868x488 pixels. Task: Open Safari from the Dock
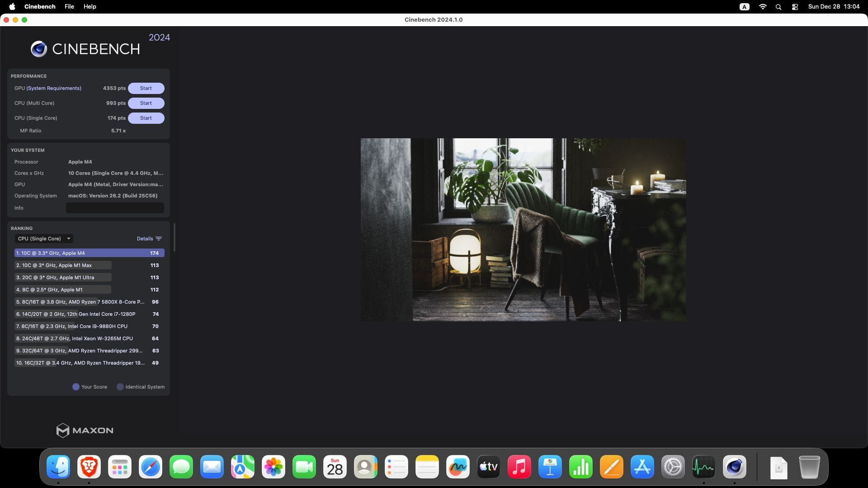(x=151, y=467)
